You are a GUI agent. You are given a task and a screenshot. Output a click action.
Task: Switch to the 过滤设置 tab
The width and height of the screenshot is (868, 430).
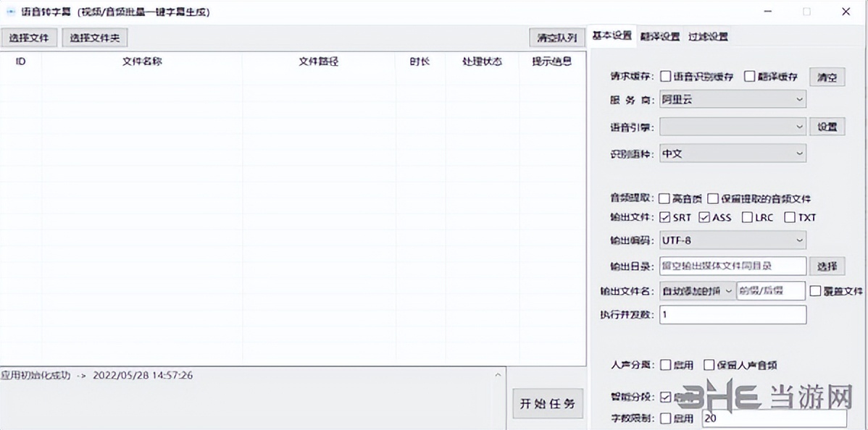(707, 35)
